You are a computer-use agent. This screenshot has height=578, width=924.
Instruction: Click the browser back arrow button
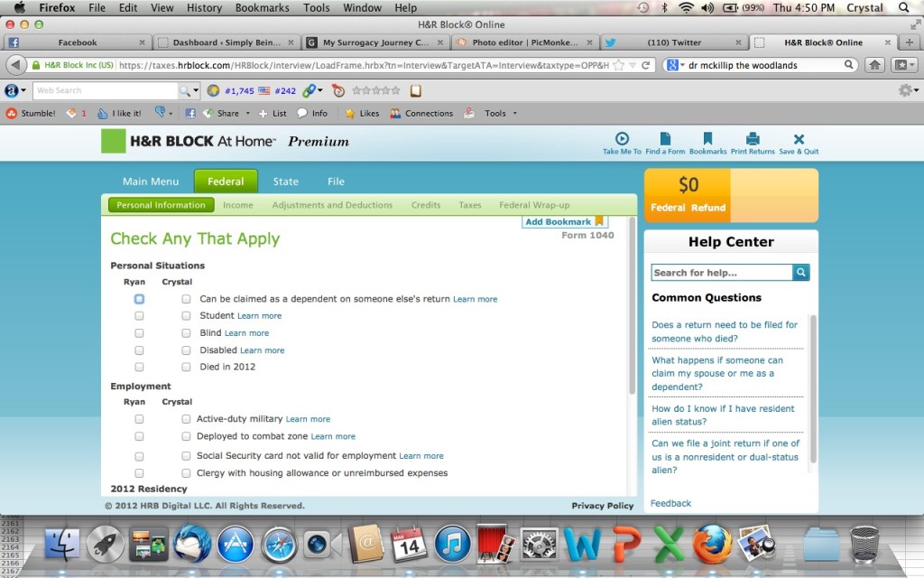coord(16,65)
